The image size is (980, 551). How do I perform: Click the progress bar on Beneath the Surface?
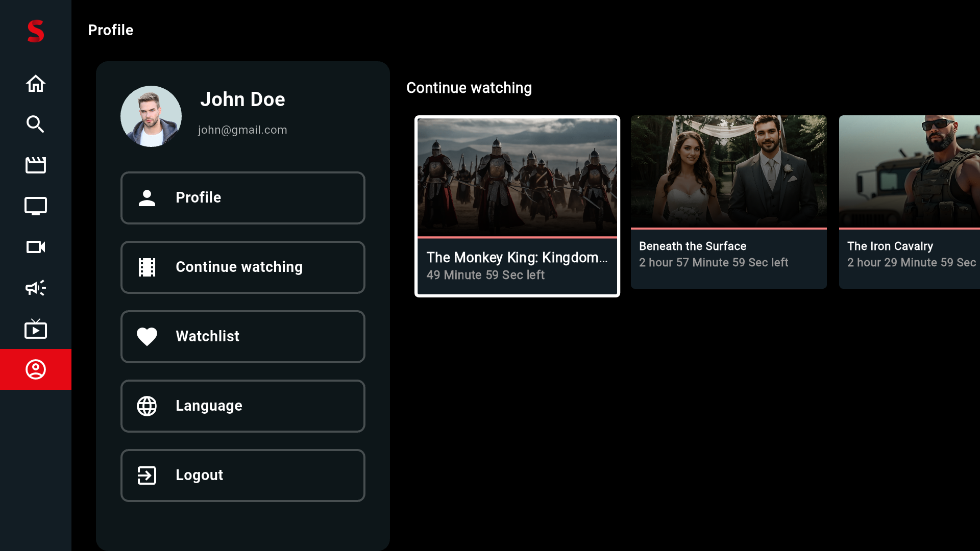click(x=728, y=228)
